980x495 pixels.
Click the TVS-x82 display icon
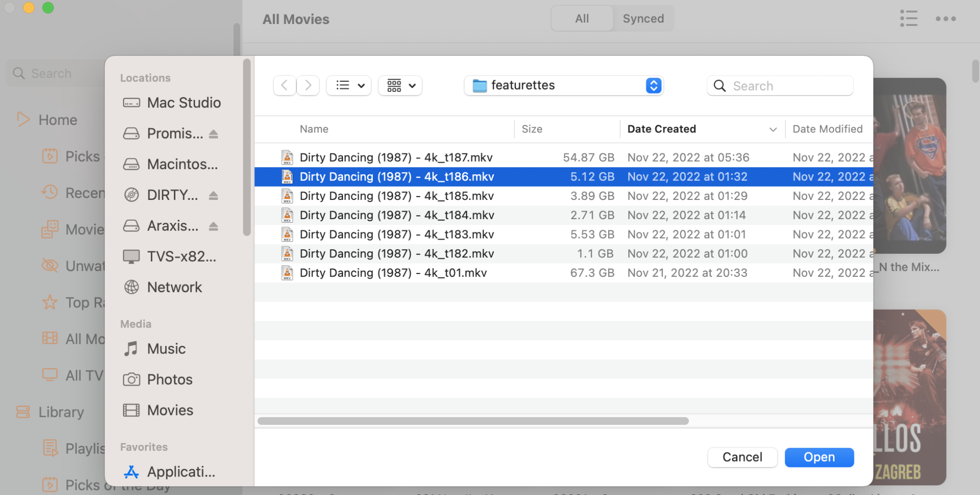[x=131, y=257]
